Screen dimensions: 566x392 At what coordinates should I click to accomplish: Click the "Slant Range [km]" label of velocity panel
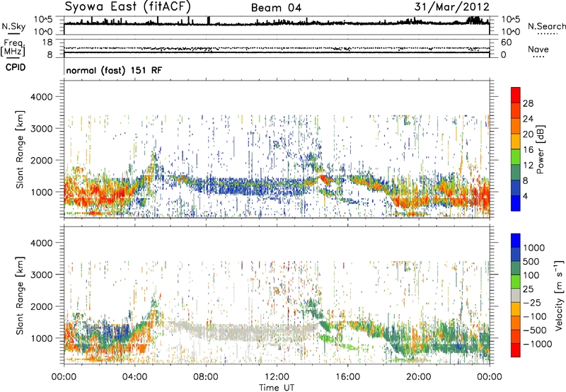coord(20,296)
